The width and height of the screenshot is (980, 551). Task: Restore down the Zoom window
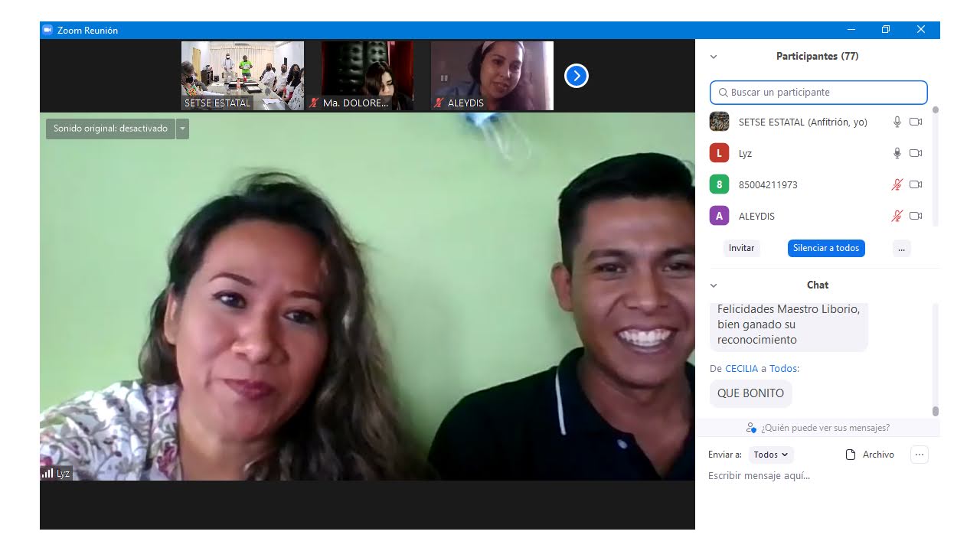(x=886, y=30)
